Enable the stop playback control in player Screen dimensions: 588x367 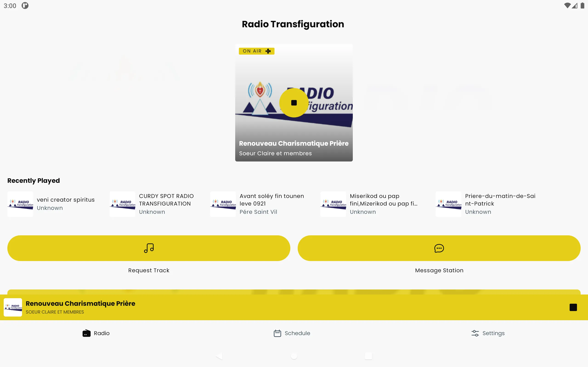(573, 307)
